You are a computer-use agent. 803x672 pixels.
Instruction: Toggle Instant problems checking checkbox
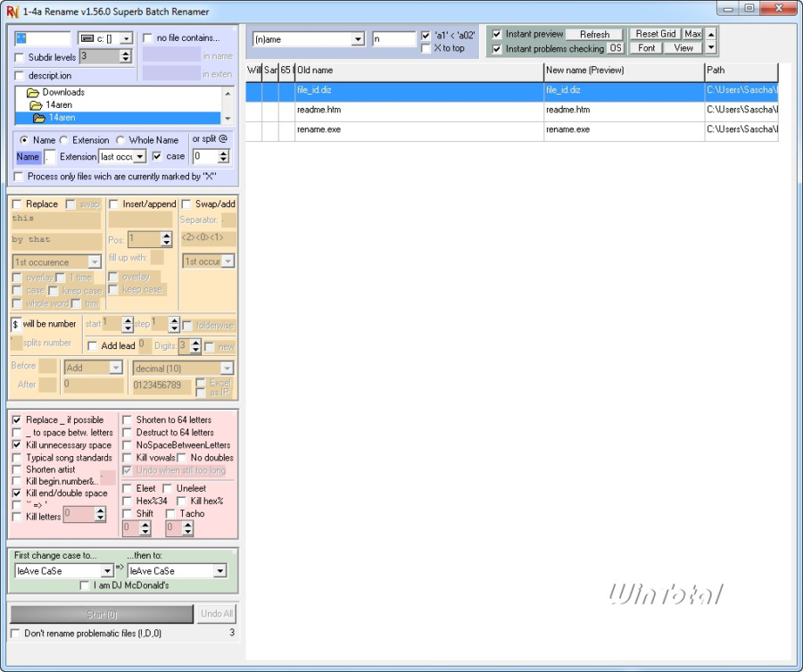(x=497, y=49)
